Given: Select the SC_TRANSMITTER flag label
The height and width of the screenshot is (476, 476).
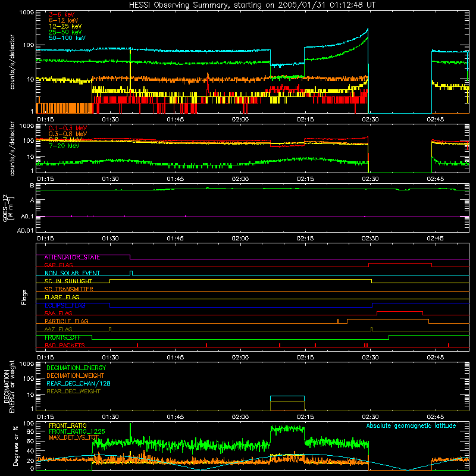Looking at the screenshot, I should click(x=69, y=289).
